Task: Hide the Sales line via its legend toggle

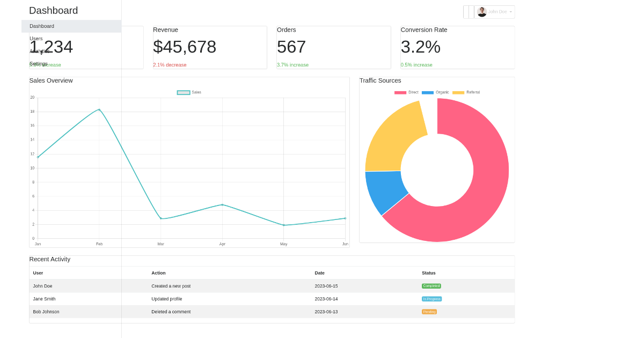Action: 182,92
